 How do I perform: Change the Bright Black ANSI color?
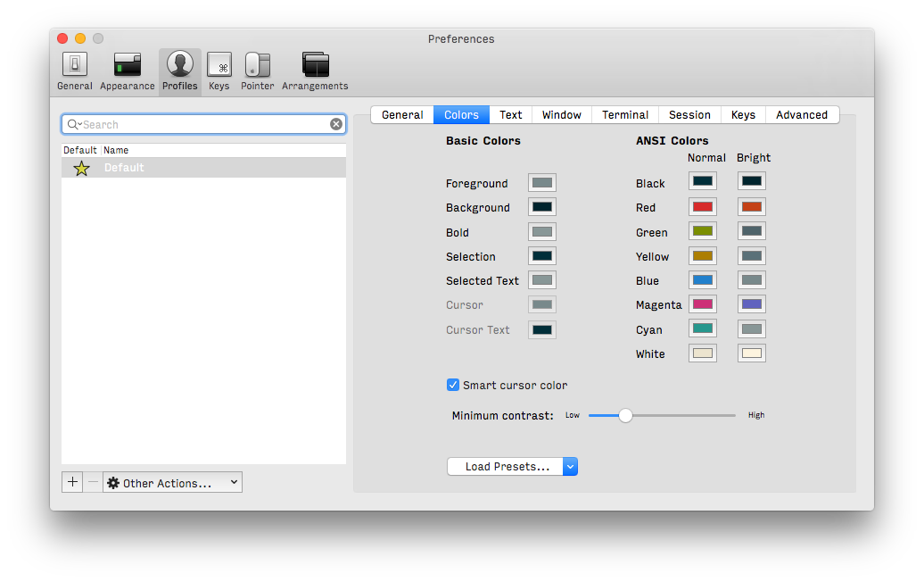coord(751,181)
